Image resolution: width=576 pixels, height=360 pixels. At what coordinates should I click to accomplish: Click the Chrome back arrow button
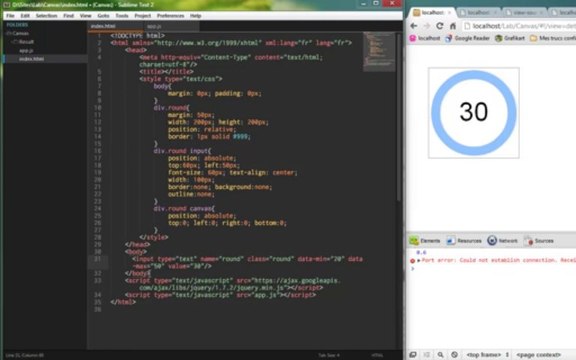pos(414,26)
